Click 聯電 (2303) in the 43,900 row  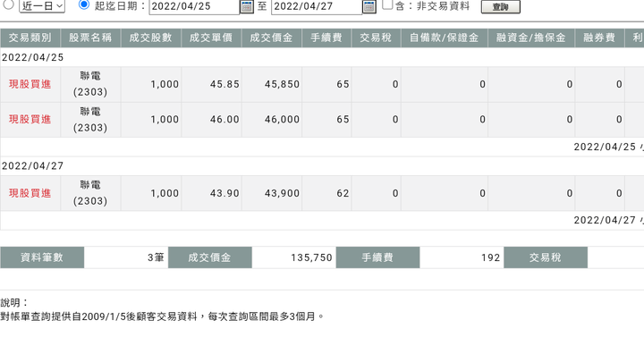click(x=90, y=193)
